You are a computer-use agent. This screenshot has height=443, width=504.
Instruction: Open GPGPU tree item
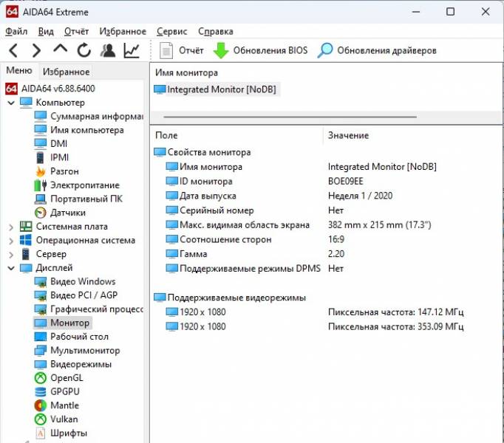[57, 392]
